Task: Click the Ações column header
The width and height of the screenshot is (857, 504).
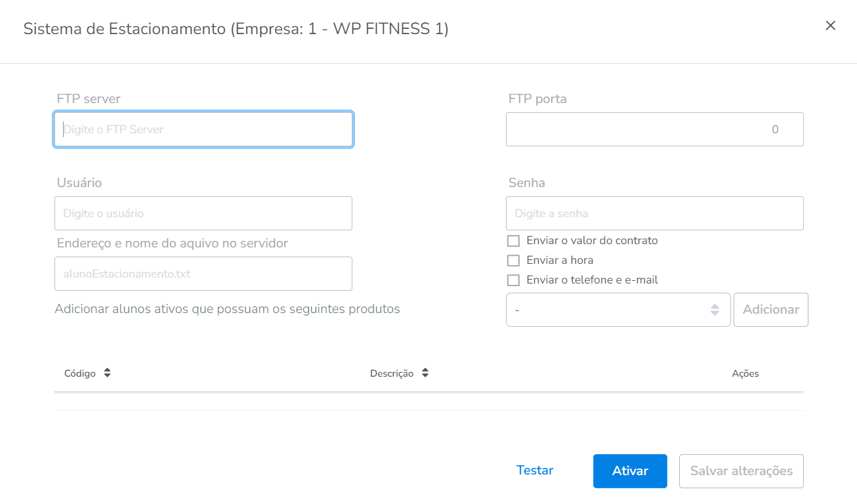Action: pyautogui.click(x=745, y=373)
